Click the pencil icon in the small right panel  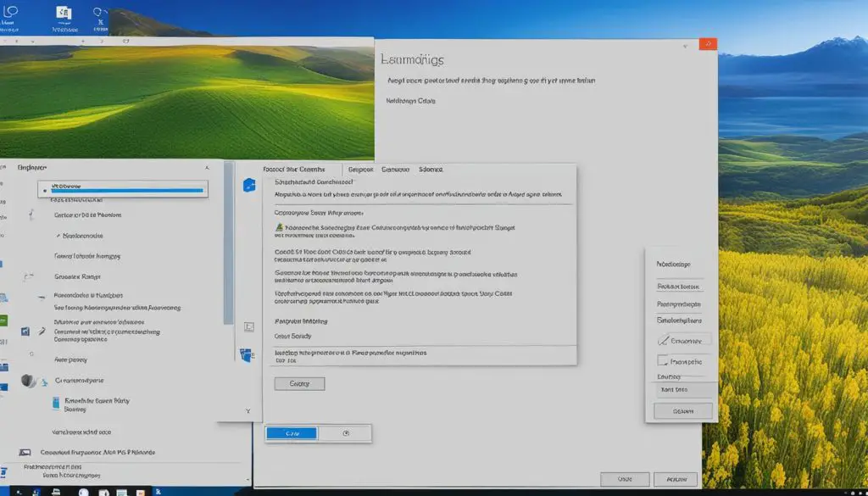pyautogui.click(x=663, y=341)
